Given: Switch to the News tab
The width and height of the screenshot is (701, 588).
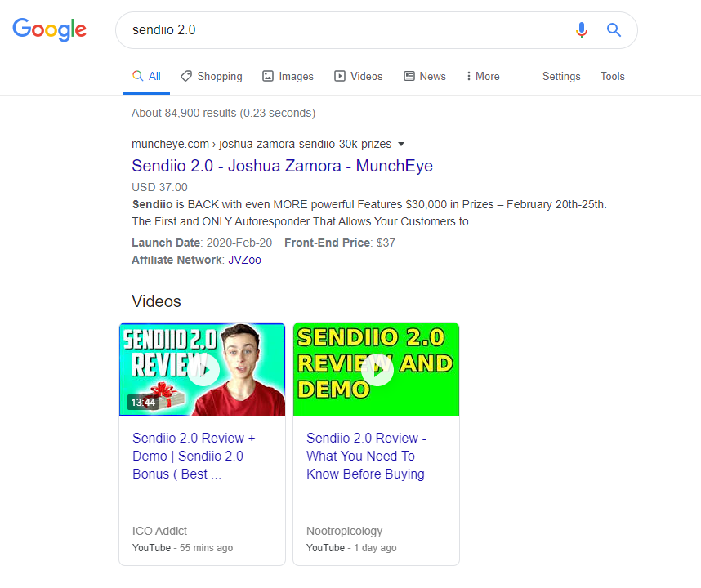Looking at the screenshot, I should (x=425, y=77).
